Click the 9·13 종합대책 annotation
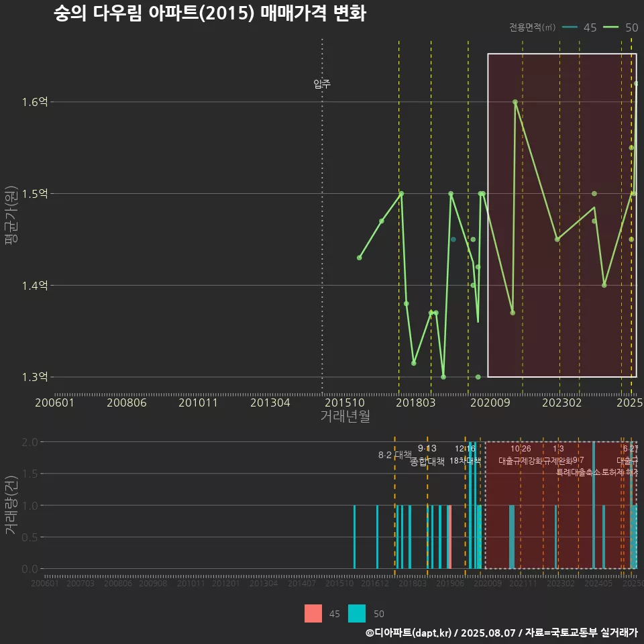The height and width of the screenshot is (644, 644). [x=427, y=455]
